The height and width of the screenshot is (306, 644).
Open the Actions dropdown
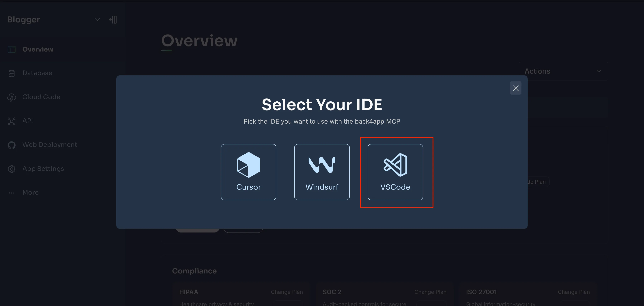point(563,71)
